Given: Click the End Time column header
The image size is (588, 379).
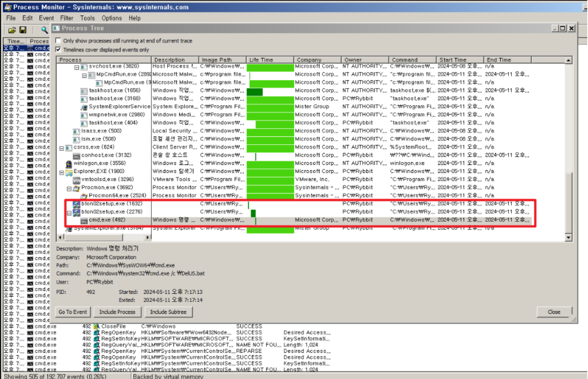Looking at the screenshot, I should (507, 60).
